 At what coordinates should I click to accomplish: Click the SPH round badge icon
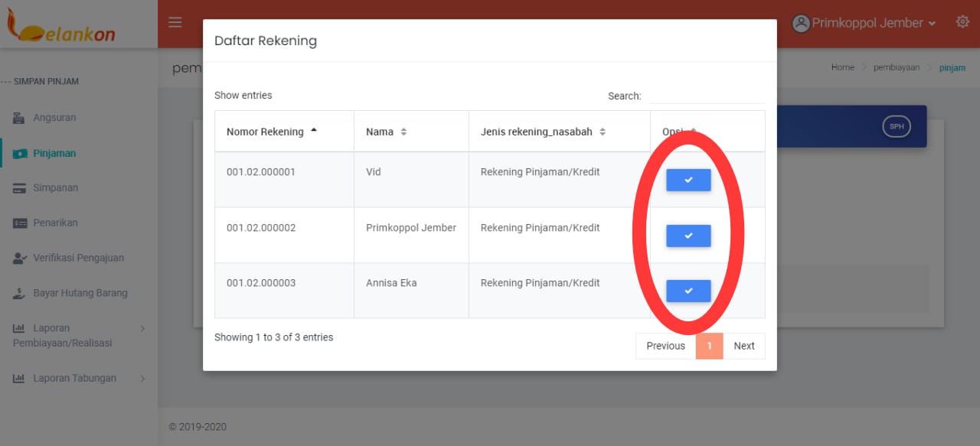[x=896, y=126]
